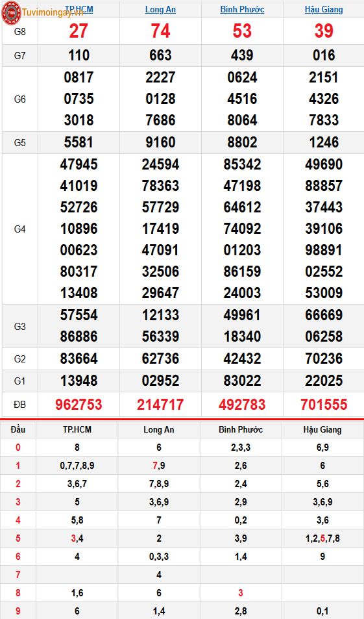This screenshot has width=364, height=619.
Task: Select Long An special prize 214717
Action: (x=160, y=405)
